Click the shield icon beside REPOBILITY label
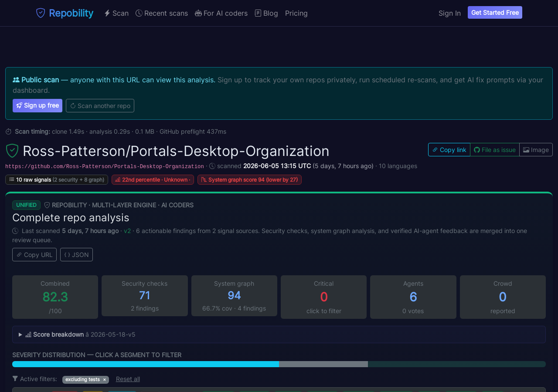 (x=47, y=205)
